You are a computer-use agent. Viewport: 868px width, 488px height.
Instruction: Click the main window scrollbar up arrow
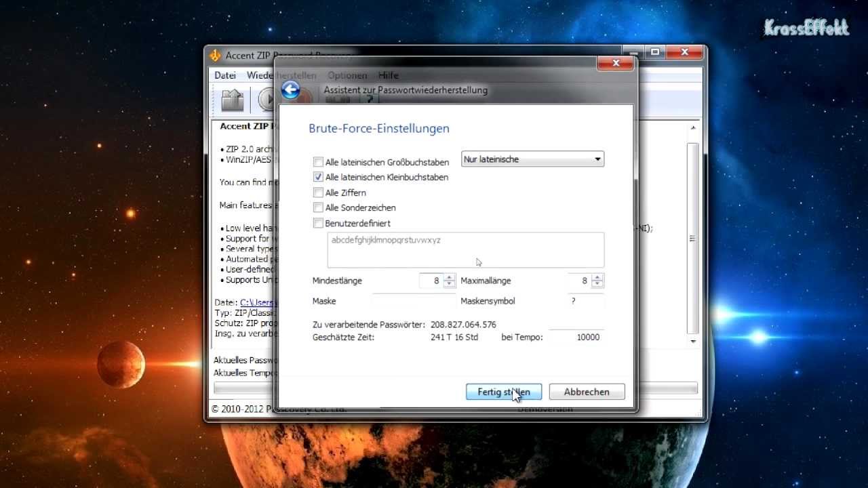coord(693,127)
